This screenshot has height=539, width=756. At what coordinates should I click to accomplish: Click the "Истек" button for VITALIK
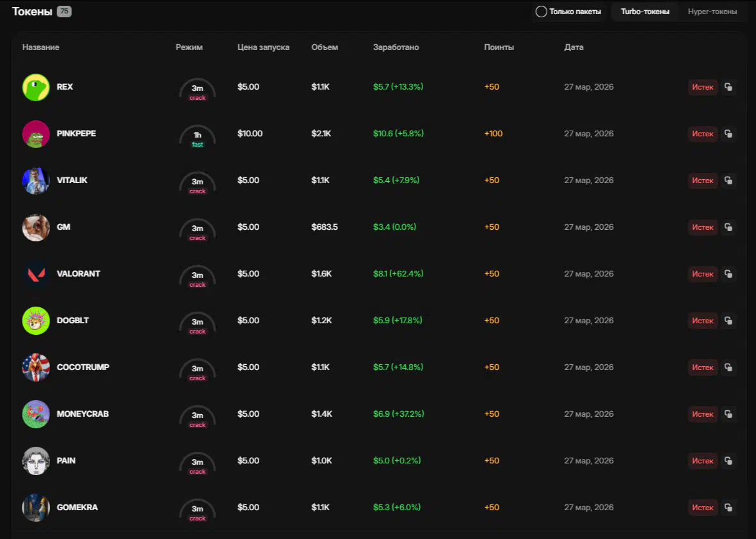(702, 181)
